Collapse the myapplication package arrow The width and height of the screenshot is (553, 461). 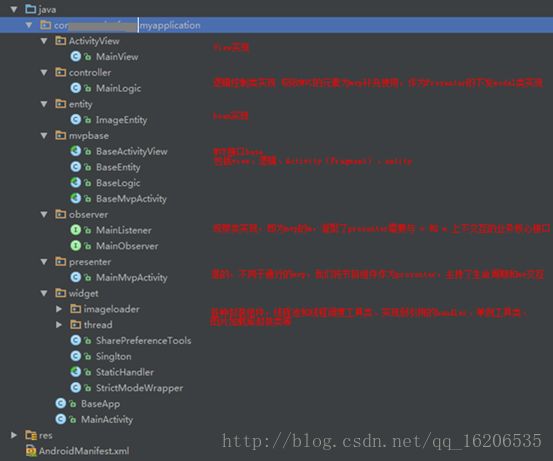(x=29, y=25)
